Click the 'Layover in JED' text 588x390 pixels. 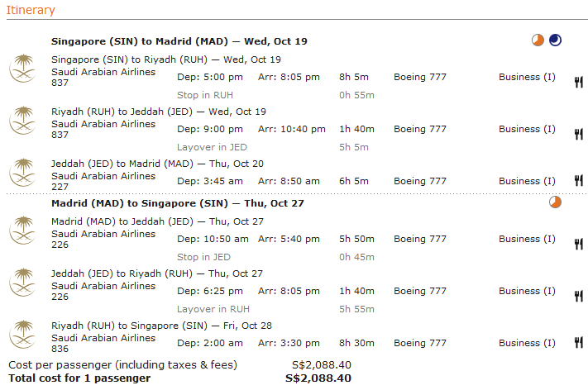[211, 147]
